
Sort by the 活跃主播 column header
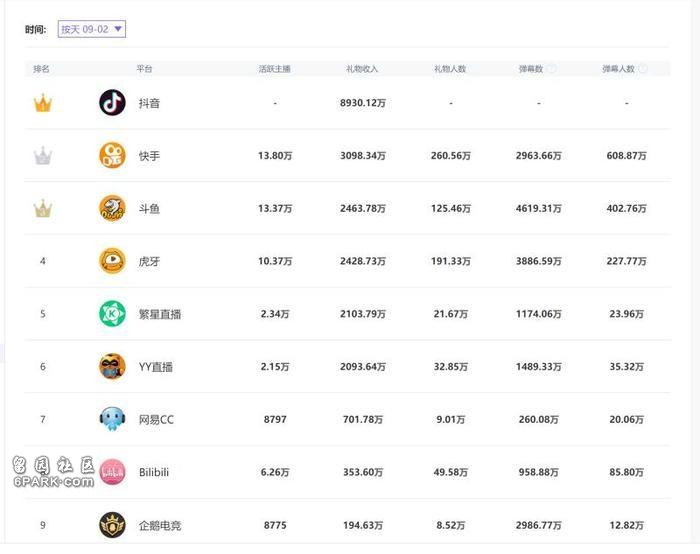coord(275,69)
